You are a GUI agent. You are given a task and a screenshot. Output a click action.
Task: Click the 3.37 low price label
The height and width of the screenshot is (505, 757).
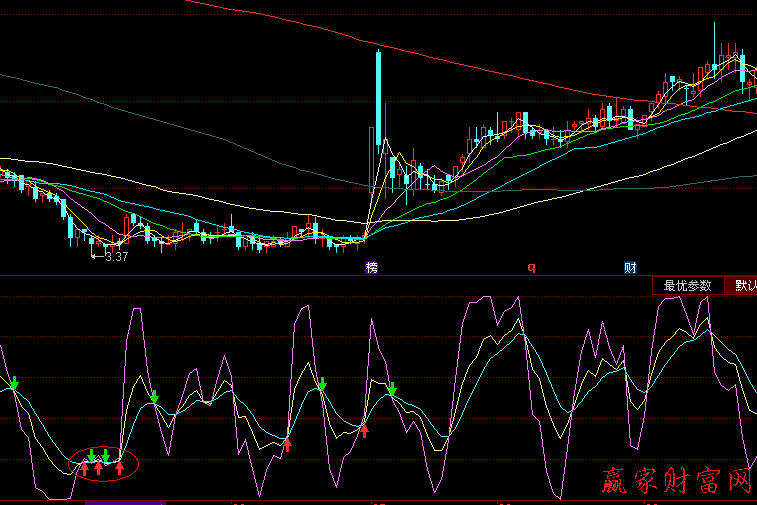116,257
